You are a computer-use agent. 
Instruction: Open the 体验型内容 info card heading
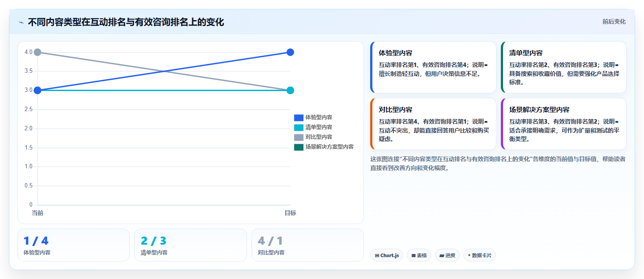click(396, 53)
